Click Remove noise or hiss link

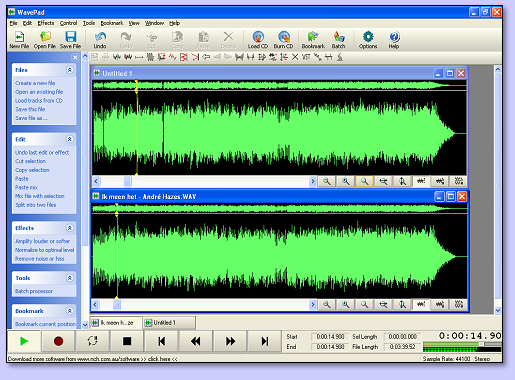pyautogui.click(x=40, y=259)
